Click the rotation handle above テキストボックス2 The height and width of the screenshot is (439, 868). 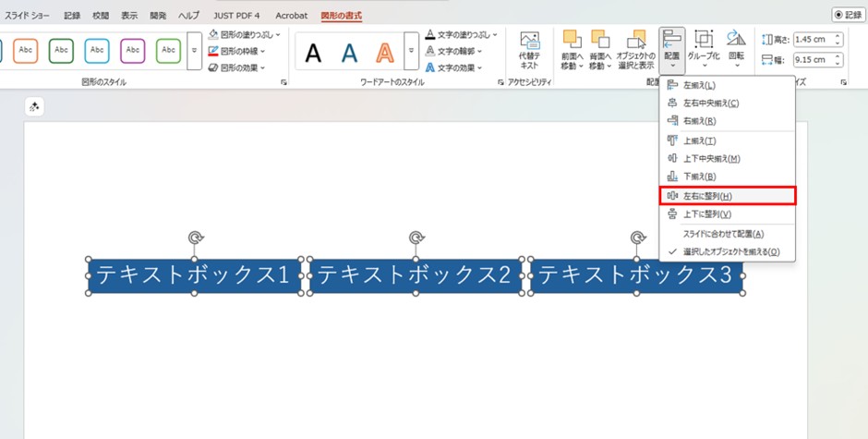click(416, 238)
